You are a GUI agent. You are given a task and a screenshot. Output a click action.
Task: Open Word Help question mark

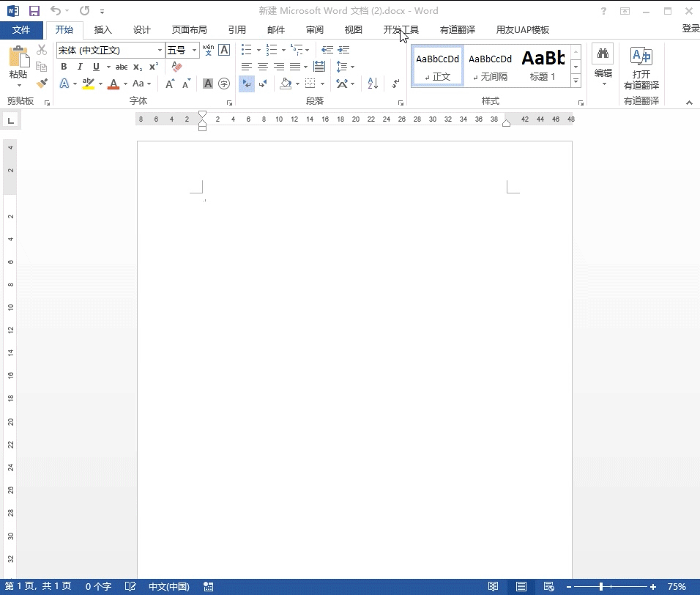(x=603, y=11)
